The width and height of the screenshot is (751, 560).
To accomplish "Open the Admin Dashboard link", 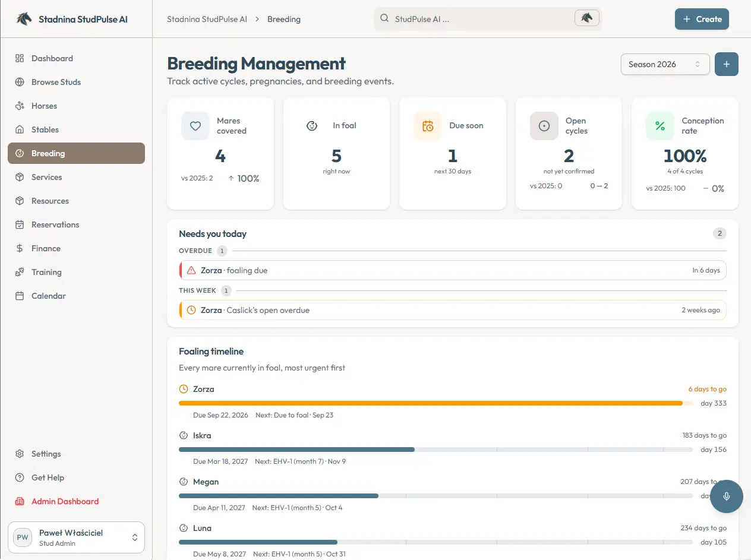I will [x=76, y=501].
